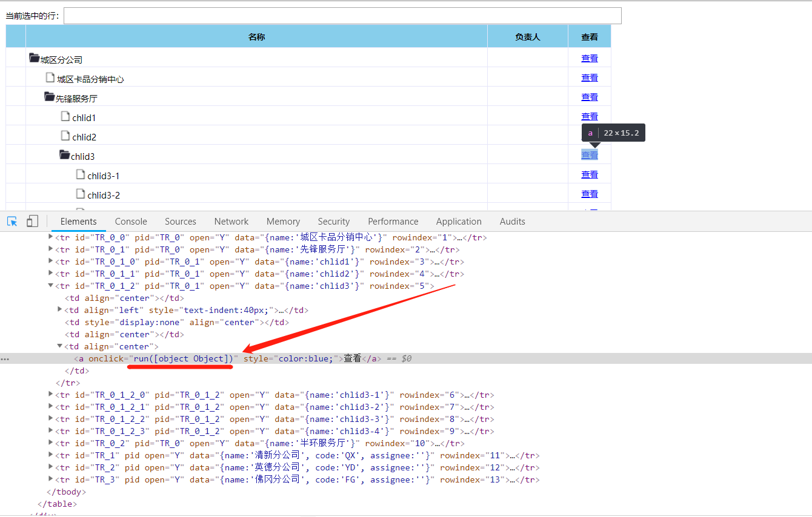812x517 pixels.
Task: Open the Elements tab
Action: pos(78,222)
